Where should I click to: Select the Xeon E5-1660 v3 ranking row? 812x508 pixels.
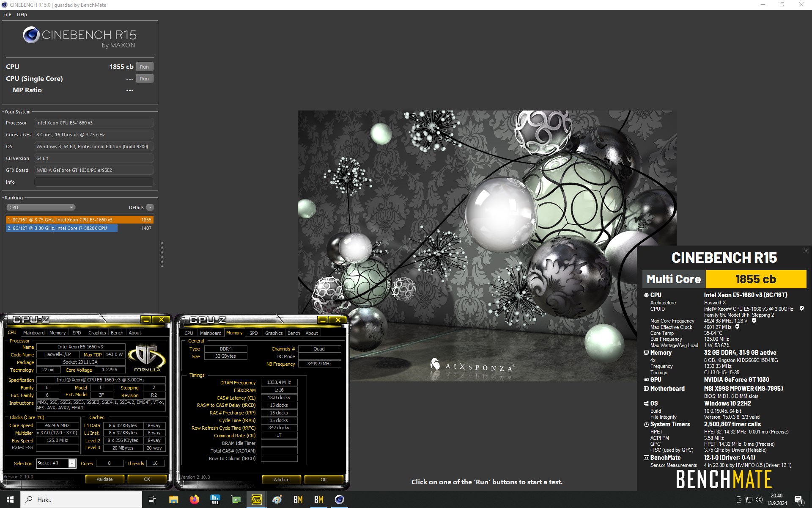click(80, 220)
